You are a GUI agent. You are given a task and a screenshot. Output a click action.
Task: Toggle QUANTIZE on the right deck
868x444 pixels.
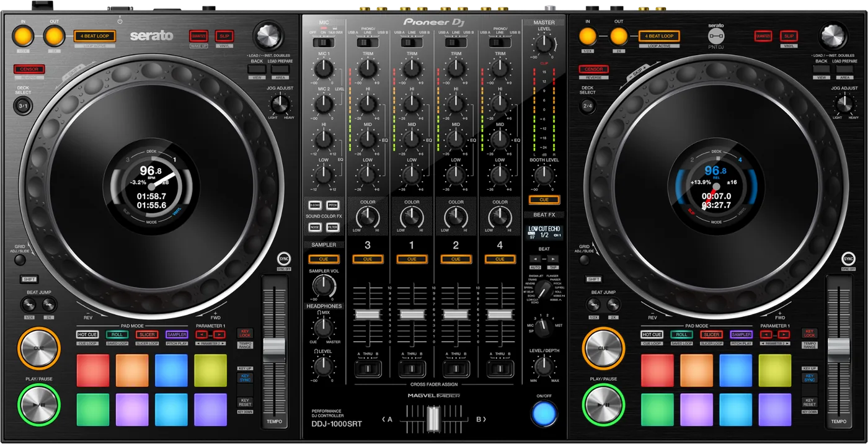pos(763,36)
